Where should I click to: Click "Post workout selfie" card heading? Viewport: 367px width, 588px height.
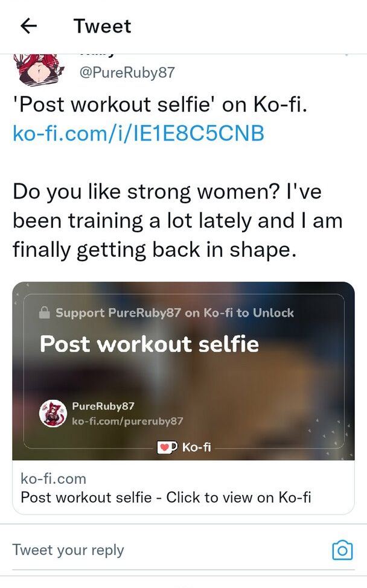tap(149, 344)
